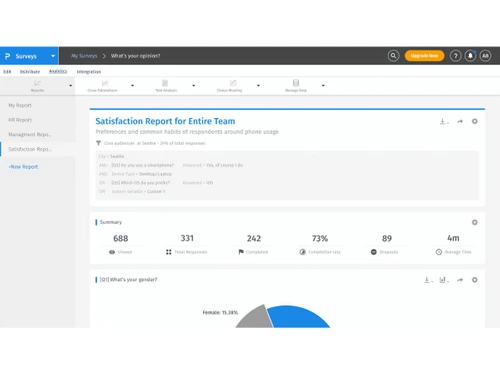Click the Female 15.38% chart label
The height and width of the screenshot is (375, 500).
tap(220, 313)
